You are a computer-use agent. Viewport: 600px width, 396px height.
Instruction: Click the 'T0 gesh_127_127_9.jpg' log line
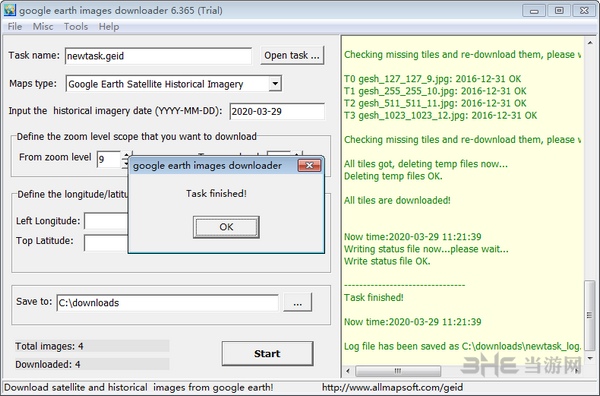(432, 79)
